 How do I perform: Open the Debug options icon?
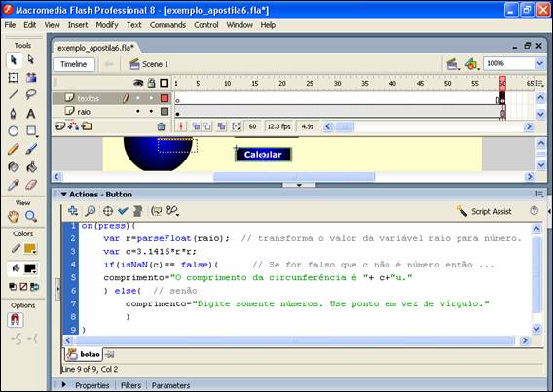click(x=172, y=211)
